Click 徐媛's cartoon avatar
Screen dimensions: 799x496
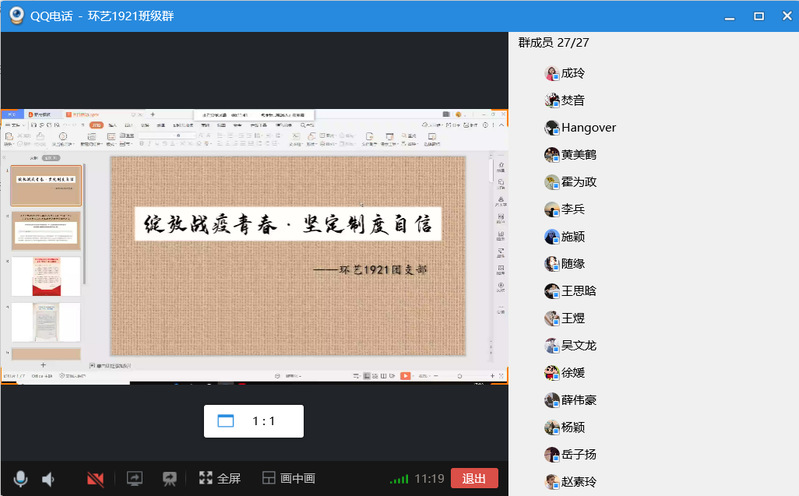pos(552,373)
